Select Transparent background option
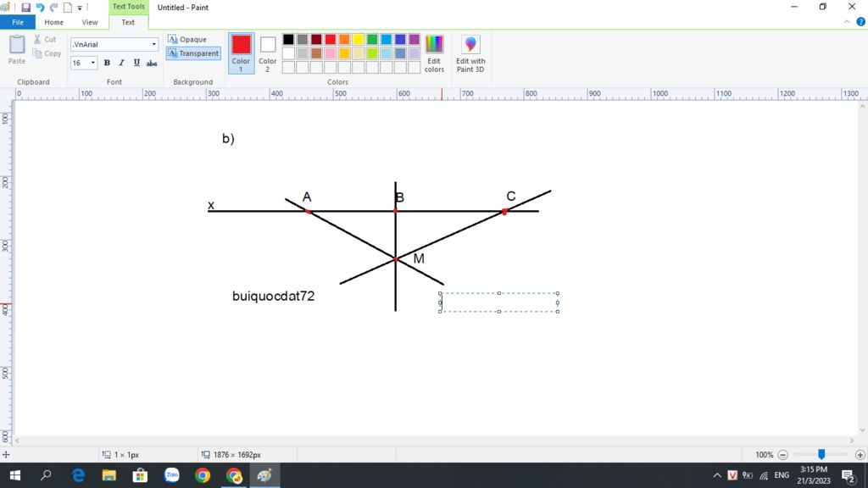This screenshot has height=488, width=868. (193, 53)
